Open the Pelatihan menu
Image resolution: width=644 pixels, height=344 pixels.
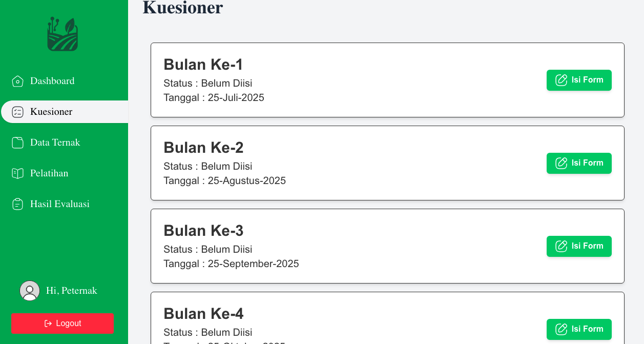point(49,173)
